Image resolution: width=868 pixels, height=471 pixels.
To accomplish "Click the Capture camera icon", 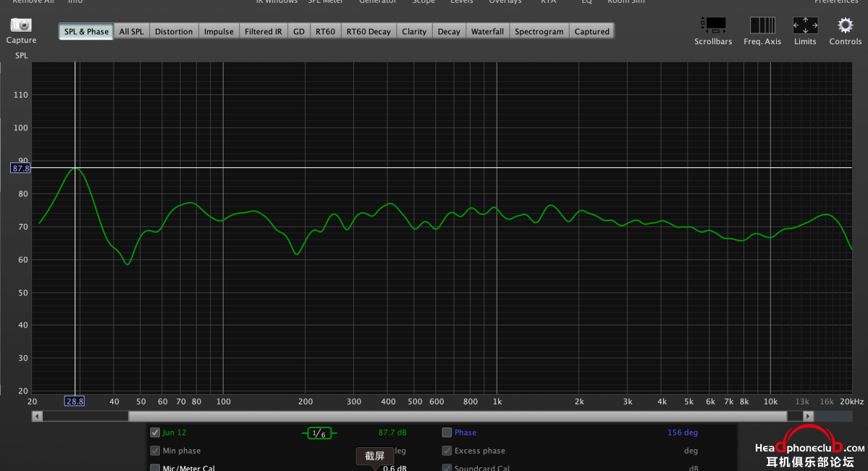I will click(21, 25).
